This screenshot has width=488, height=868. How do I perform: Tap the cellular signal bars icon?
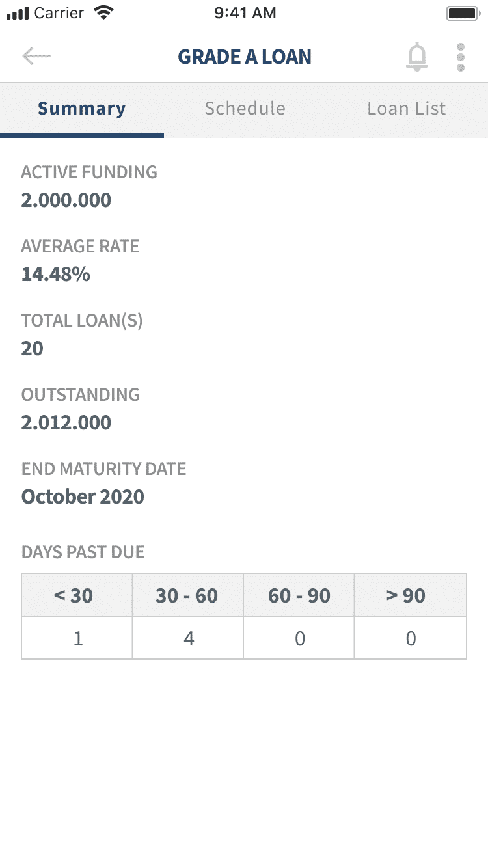click(x=18, y=13)
